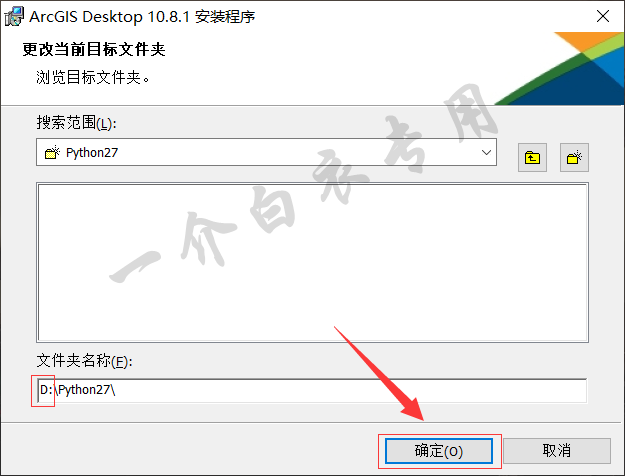The width and height of the screenshot is (625, 476).
Task: Expand the 搜索范围 dropdown arrow
Action: 486,152
